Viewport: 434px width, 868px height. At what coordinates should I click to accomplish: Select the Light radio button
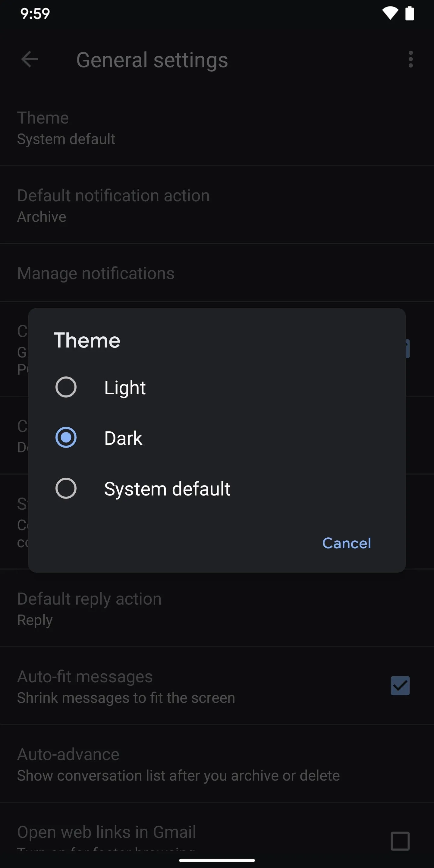coord(66,387)
